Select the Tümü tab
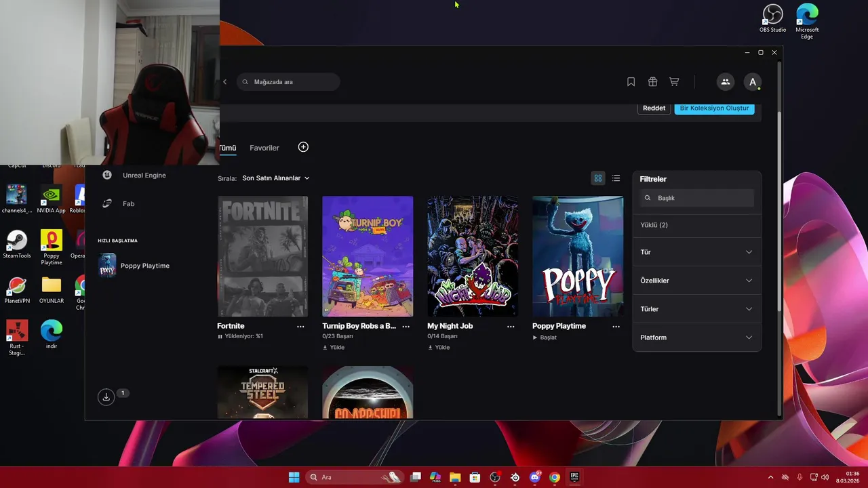The height and width of the screenshot is (488, 868). [227, 148]
